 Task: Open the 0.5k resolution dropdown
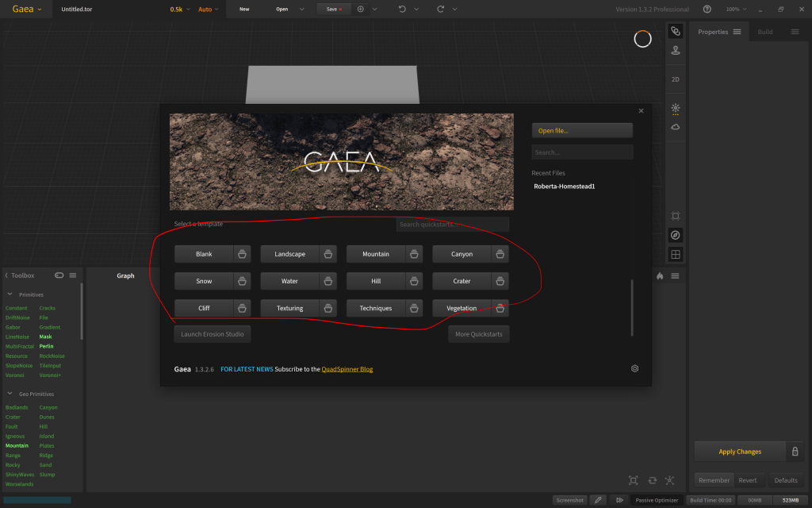pyautogui.click(x=180, y=10)
